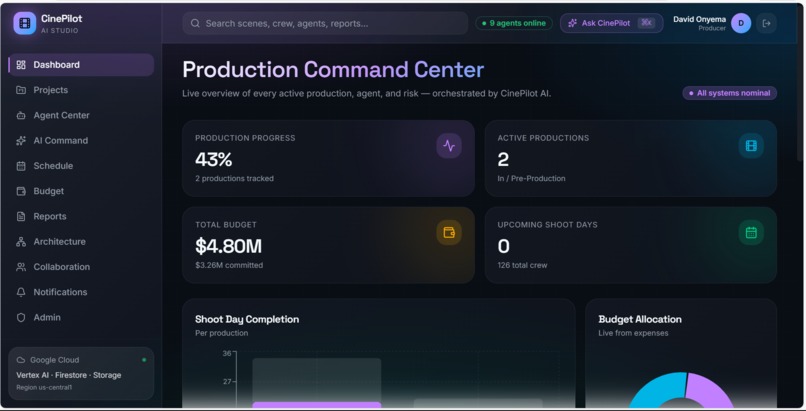This screenshot has height=411, width=806.
Task: Click the Agent Center robot icon
Action: pos(21,115)
